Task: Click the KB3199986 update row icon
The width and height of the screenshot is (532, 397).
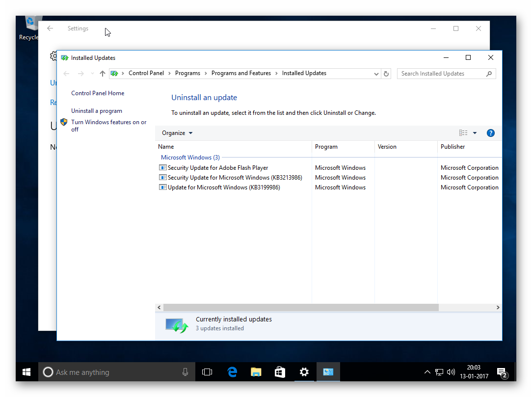Action: 163,187
